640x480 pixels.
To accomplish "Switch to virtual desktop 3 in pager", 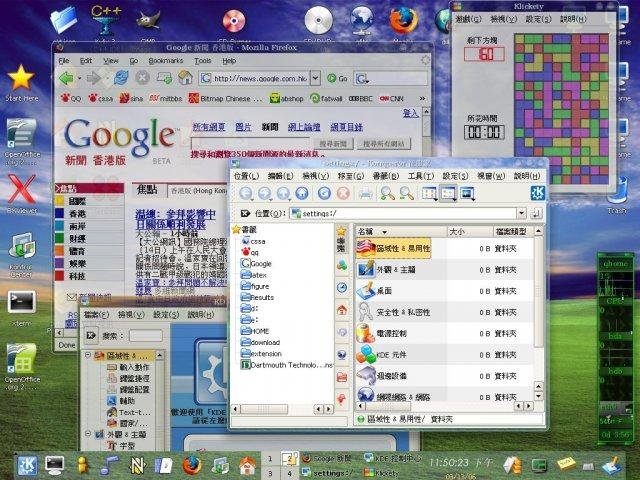I will (x=270, y=473).
